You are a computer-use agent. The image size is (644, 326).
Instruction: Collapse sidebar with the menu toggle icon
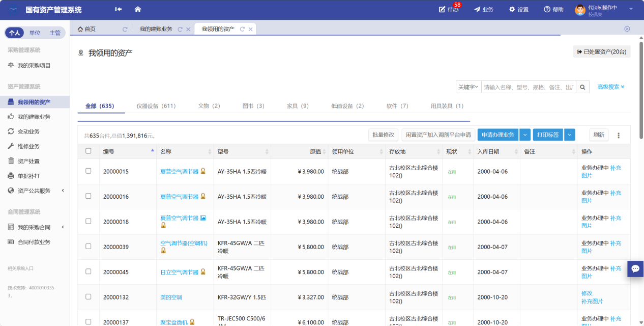(119, 10)
